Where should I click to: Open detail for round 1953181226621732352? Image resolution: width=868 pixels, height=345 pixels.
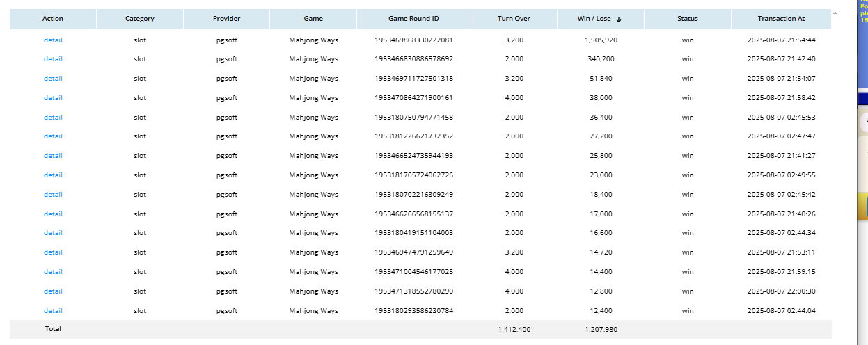pos(53,136)
